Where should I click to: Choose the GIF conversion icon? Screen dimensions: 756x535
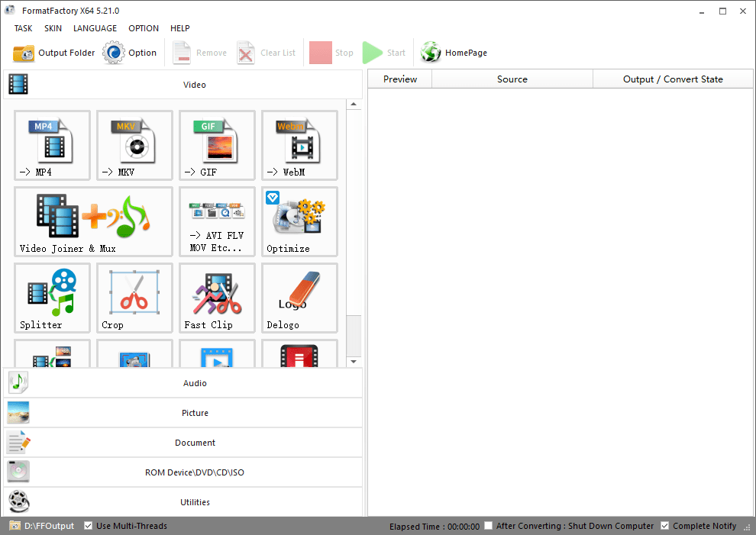[x=217, y=145]
